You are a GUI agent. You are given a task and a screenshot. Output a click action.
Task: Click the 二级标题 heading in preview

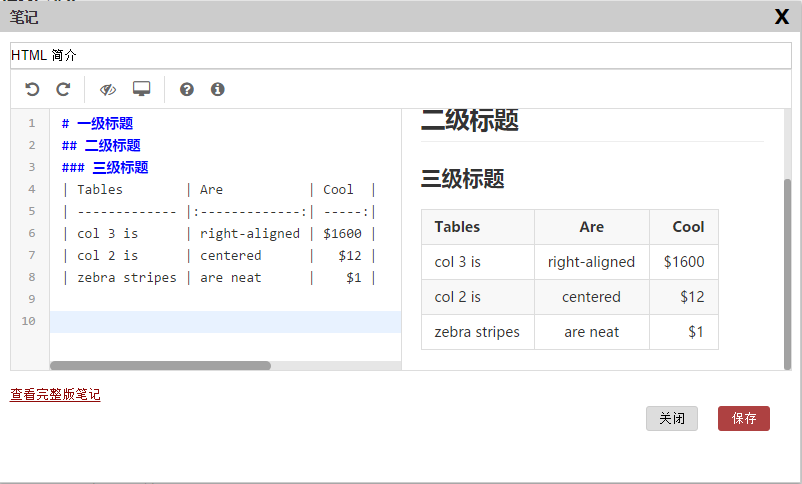(x=470, y=122)
